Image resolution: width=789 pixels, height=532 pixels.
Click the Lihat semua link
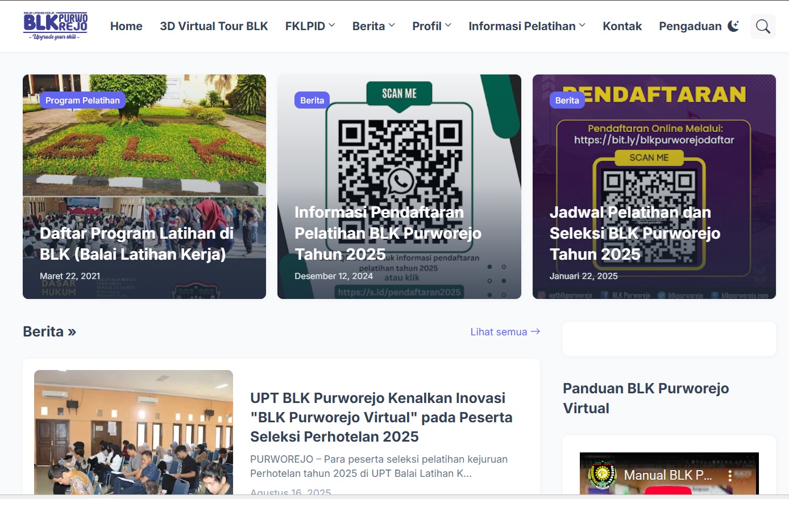(505, 332)
